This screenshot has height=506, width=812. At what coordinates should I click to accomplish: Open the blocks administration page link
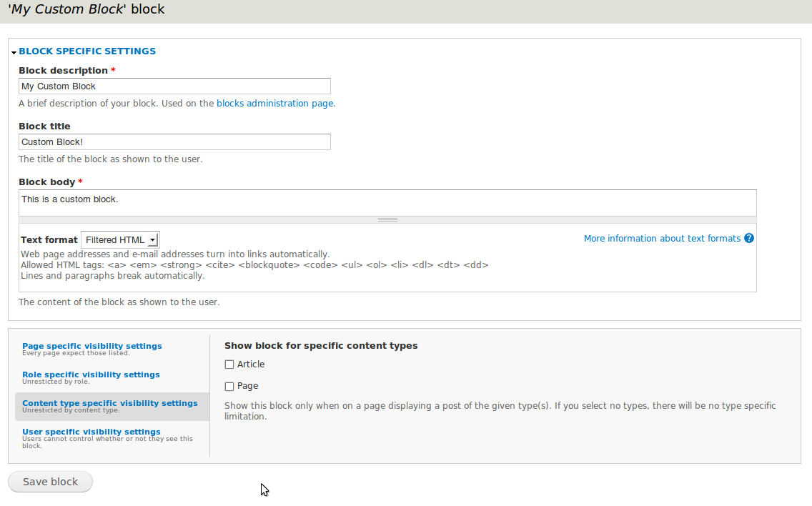pyautogui.click(x=274, y=103)
